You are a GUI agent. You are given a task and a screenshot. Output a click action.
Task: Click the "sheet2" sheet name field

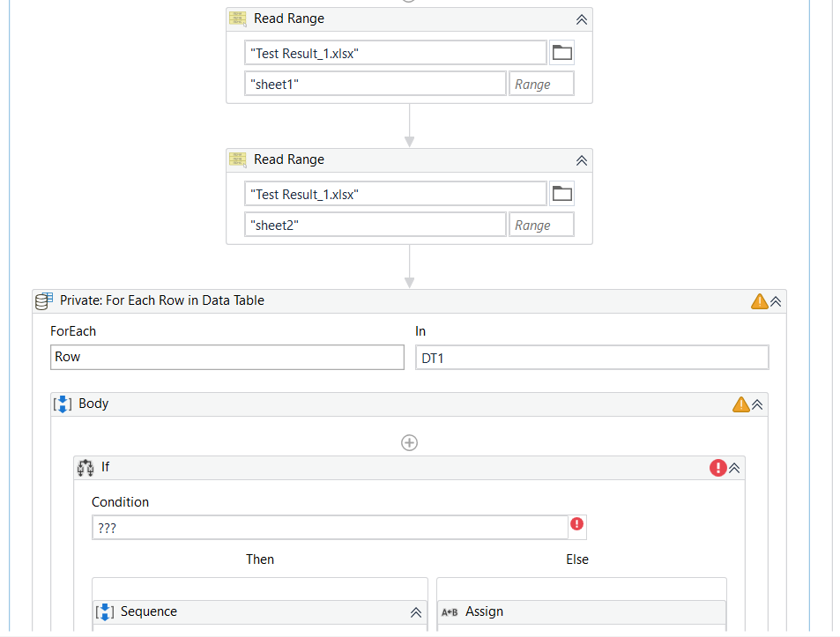click(x=375, y=225)
